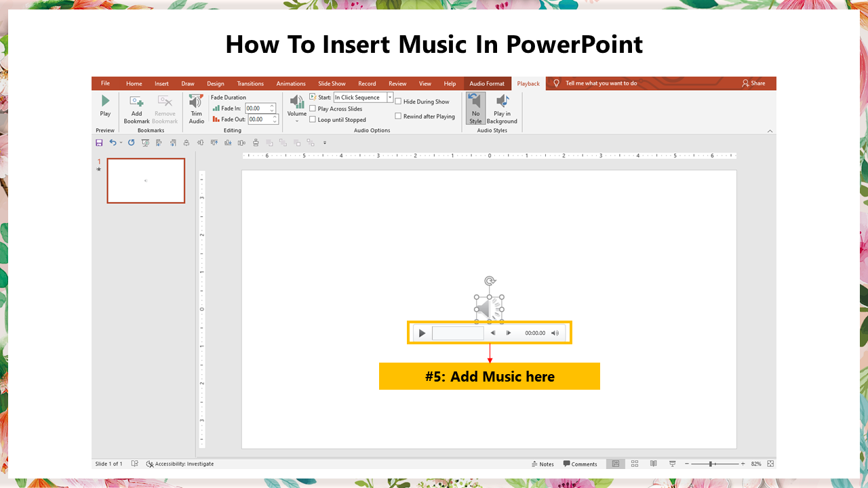Viewport: 868px width, 488px height.
Task: Click the 82% zoom level
Action: pos(756,464)
